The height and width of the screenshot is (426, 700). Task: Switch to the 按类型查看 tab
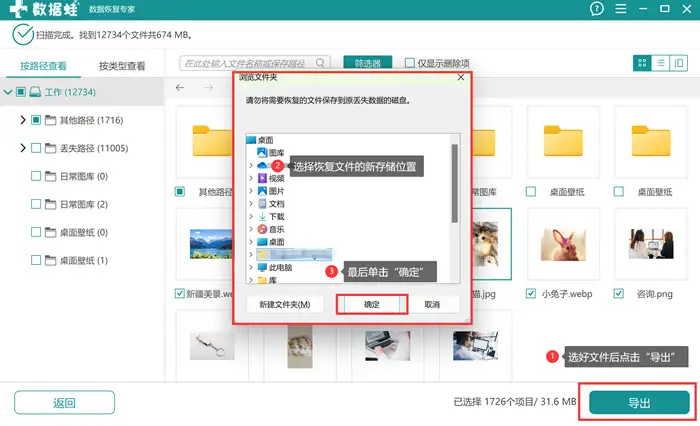(x=122, y=66)
